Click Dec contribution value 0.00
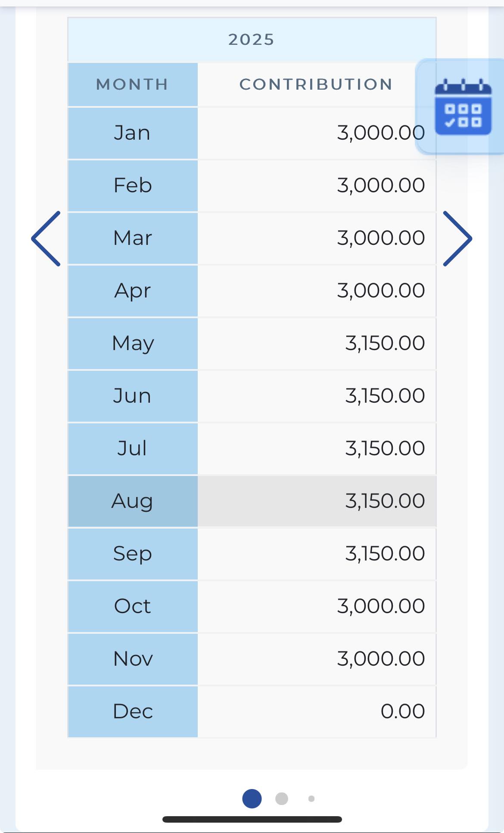Viewport: 504px width, 833px height. pyautogui.click(x=403, y=711)
